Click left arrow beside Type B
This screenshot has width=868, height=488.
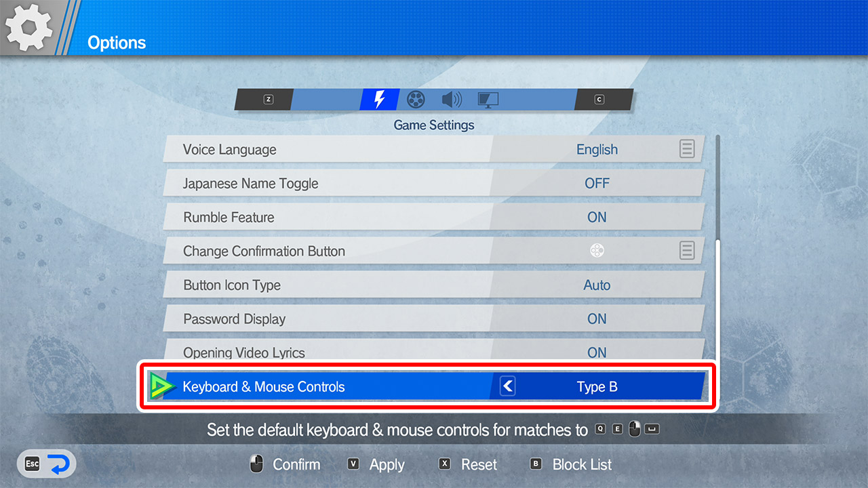(x=507, y=387)
